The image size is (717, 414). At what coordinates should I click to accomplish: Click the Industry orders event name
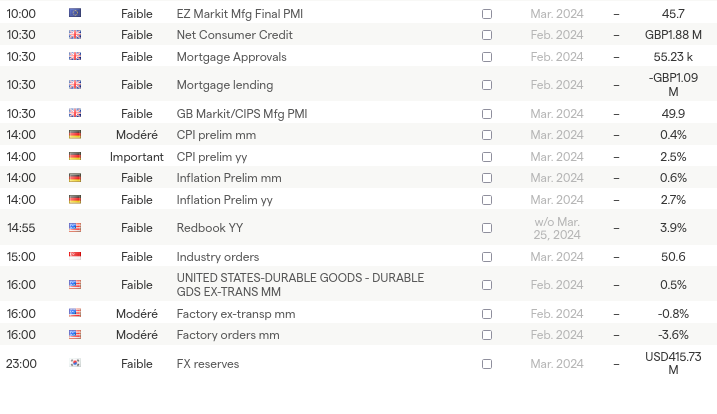tap(217, 257)
